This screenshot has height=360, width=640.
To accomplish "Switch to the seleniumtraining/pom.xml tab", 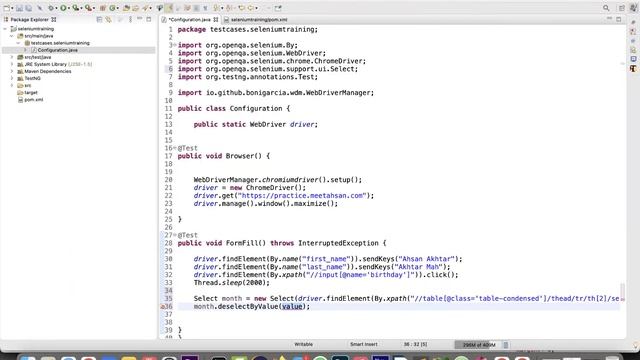I will [x=259, y=20].
